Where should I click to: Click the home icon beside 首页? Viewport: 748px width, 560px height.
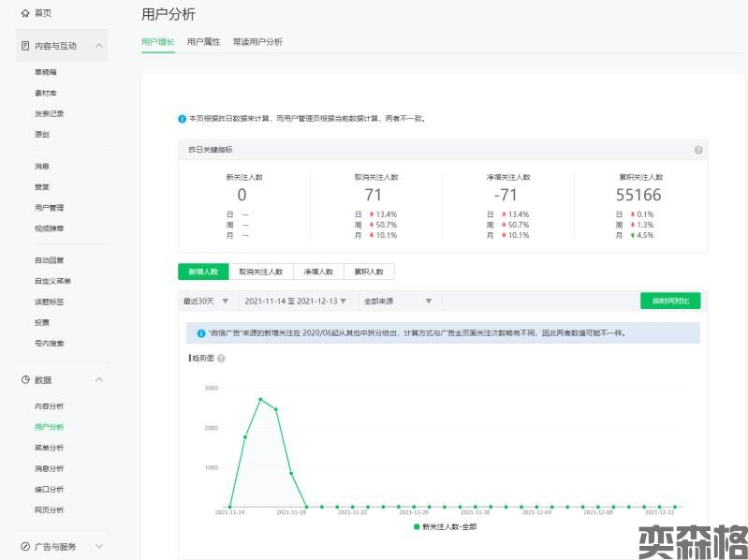pyautogui.click(x=25, y=13)
